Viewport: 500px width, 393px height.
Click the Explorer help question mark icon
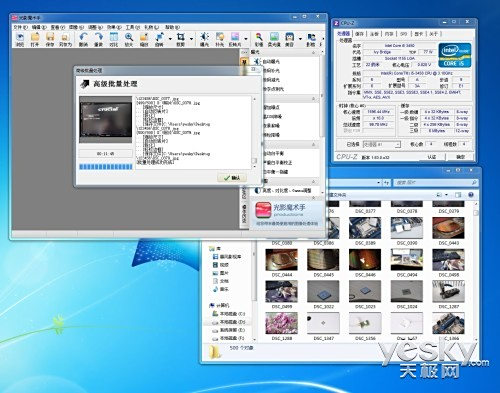(471, 195)
